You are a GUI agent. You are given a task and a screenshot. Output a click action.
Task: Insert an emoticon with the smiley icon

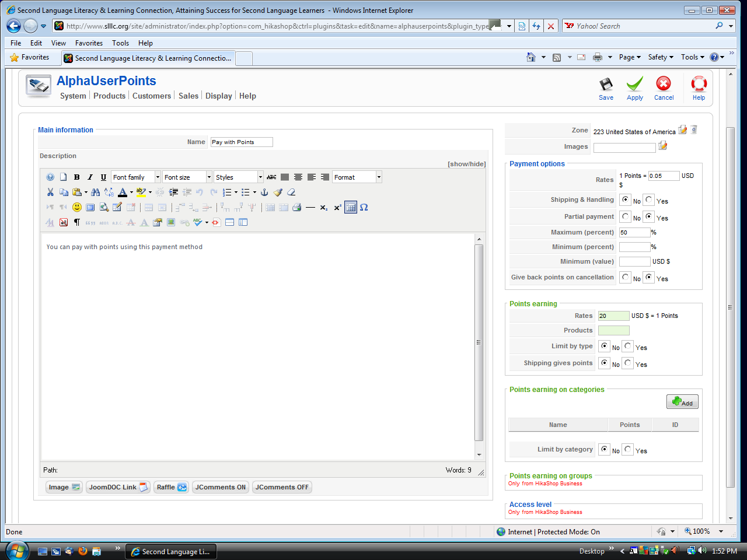[x=77, y=208]
